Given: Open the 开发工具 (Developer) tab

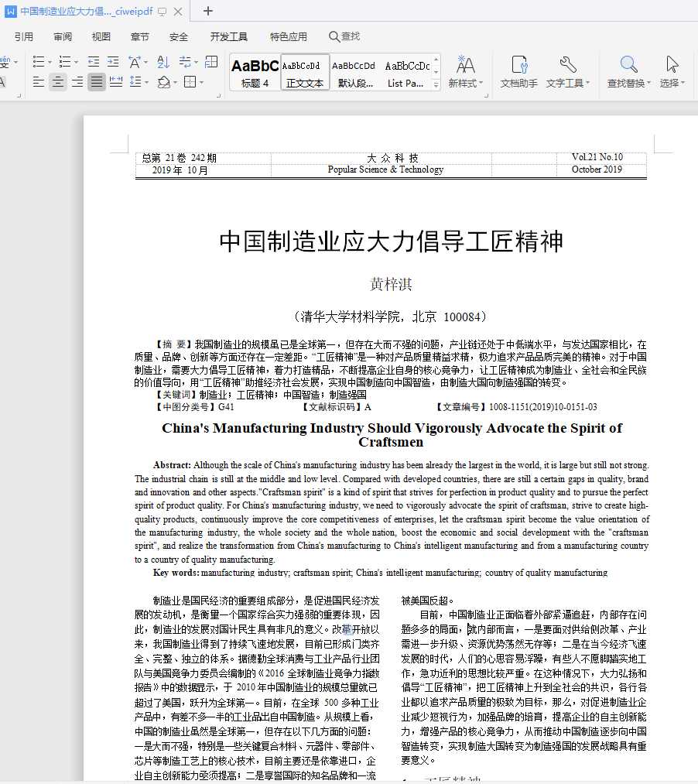Looking at the screenshot, I should (x=228, y=36).
